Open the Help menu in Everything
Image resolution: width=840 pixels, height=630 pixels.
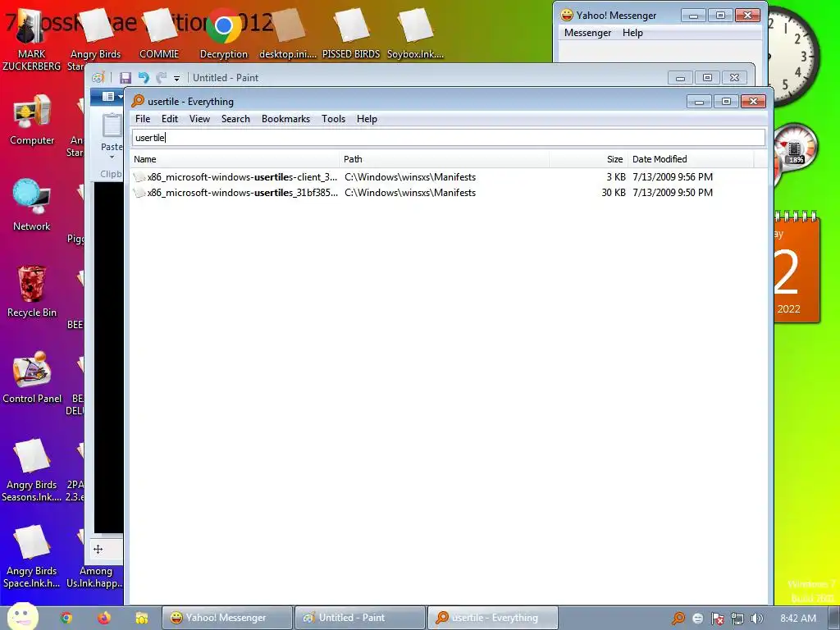pos(367,119)
